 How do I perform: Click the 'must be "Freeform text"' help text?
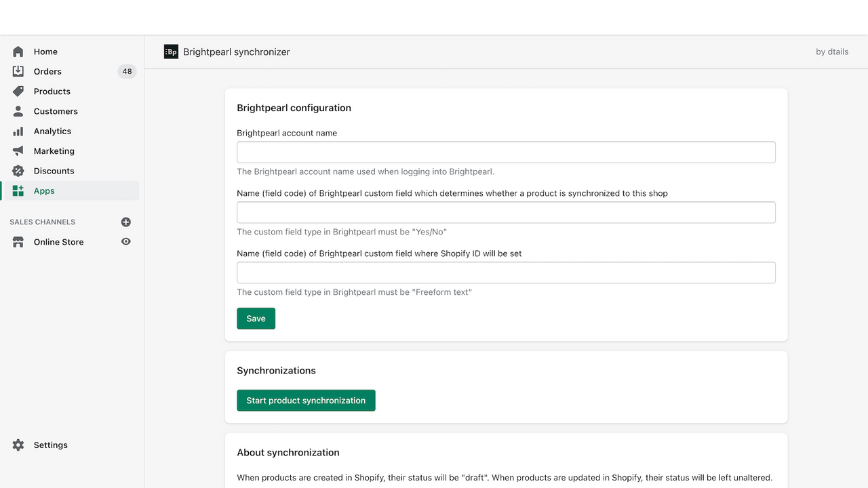click(354, 292)
